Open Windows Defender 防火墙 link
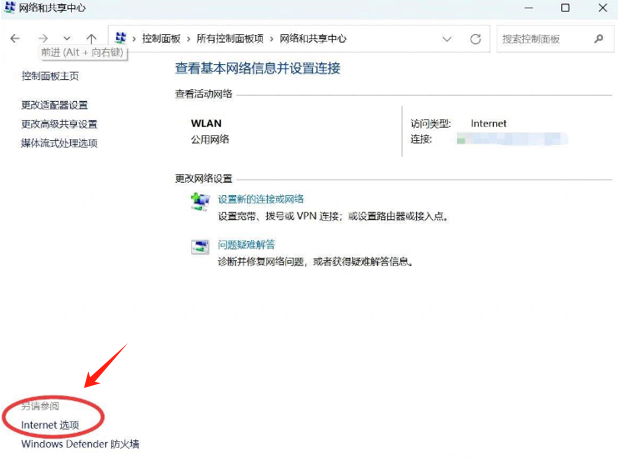Image resolution: width=619 pixels, height=464 pixels. [x=80, y=444]
